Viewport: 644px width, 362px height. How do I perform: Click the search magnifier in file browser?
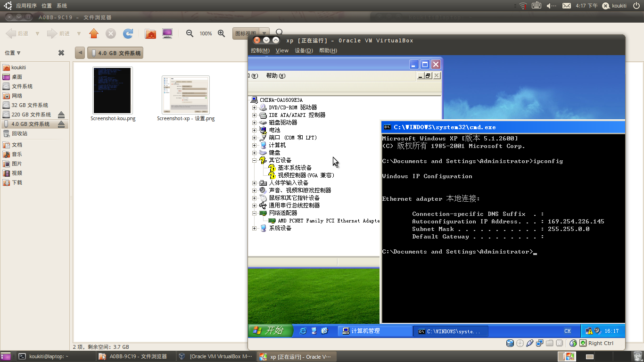click(x=279, y=32)
